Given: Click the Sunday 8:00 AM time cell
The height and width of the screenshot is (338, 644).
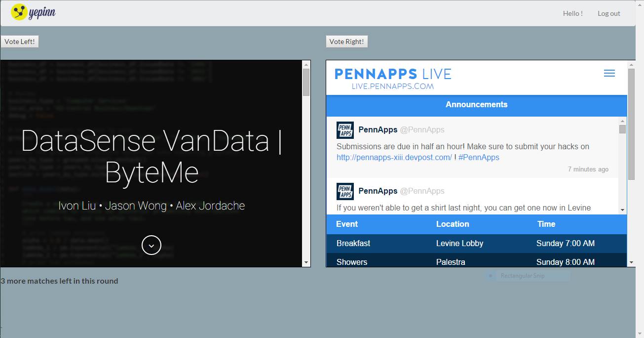Looking at the screenshot, I should (566, 262).
